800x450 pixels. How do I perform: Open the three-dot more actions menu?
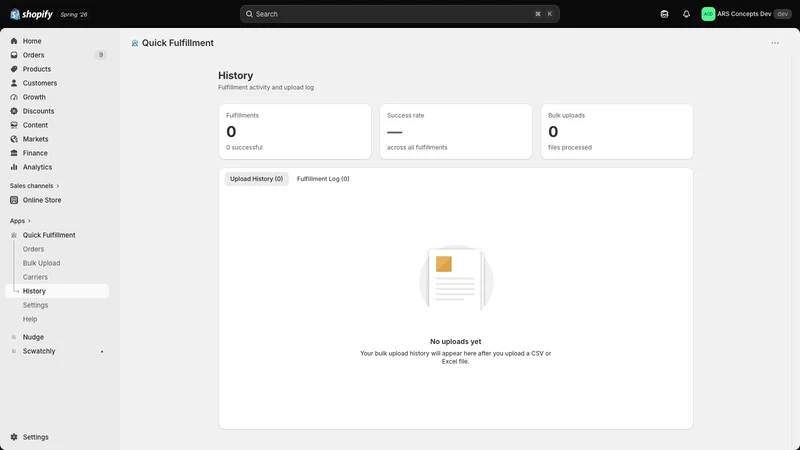click(x=775, y=43)
